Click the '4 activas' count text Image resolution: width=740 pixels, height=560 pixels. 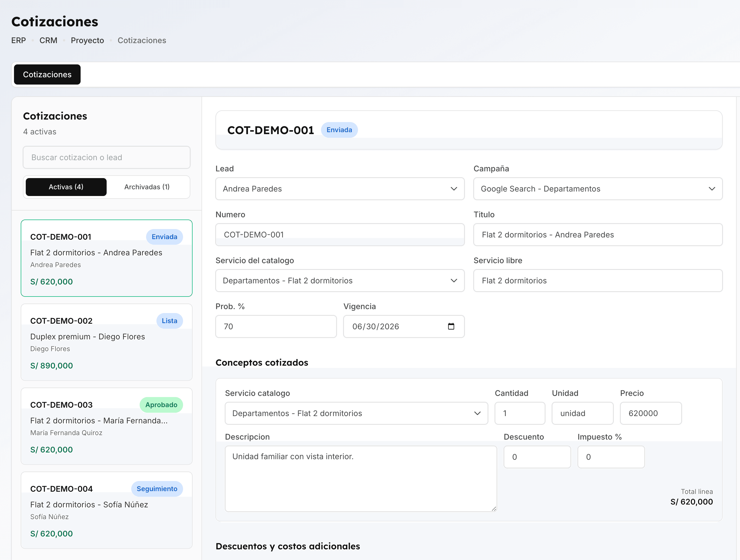tap(39, 132)
